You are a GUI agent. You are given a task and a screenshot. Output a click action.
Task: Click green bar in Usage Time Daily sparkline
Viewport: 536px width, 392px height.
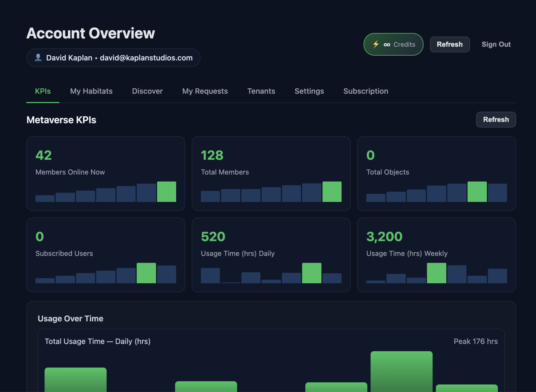tap(312, 273)
